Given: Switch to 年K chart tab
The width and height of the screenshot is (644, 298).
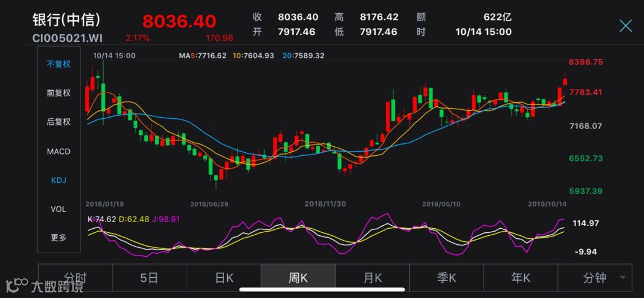Looking at the screenshot, I should tap(521, 278).
